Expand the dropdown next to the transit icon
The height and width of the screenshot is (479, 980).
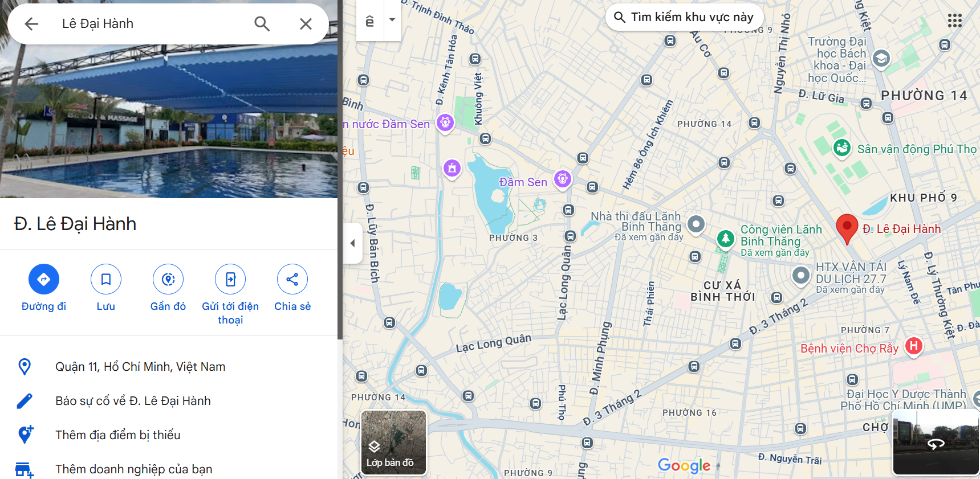[392, 21]
